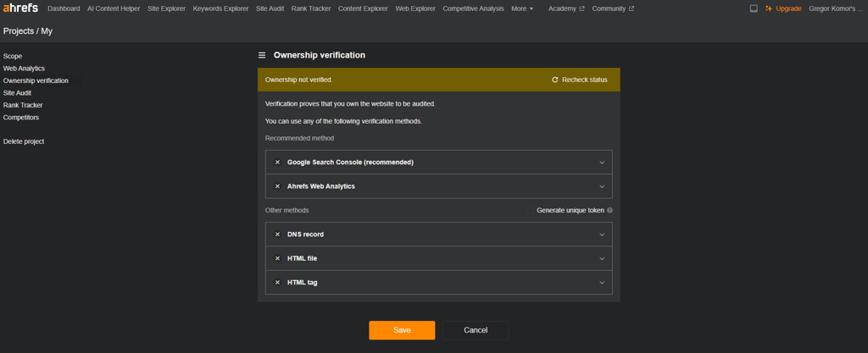Open Content Explorer

coord(363,8)
